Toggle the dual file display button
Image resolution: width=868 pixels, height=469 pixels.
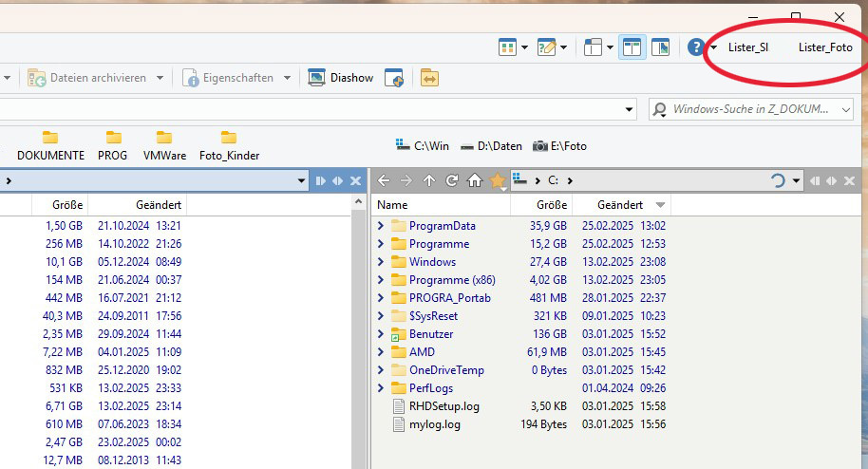coord(632,47)
